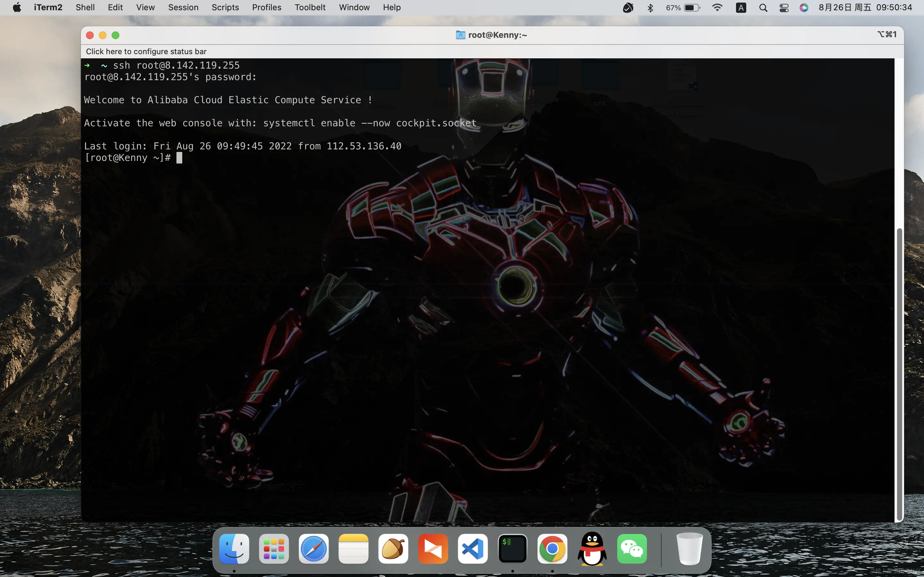
Task: Expand the Apple menu
Action: [x=17, y=8]
